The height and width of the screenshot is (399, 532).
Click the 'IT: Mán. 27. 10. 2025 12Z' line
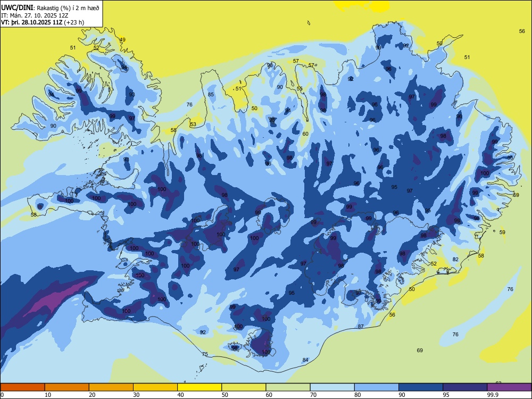pos(35,15)
